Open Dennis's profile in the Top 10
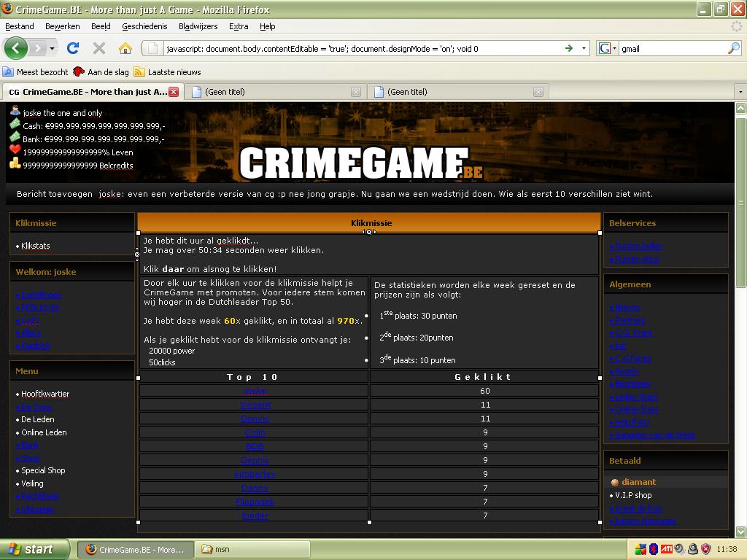 [x=255, y=460]
